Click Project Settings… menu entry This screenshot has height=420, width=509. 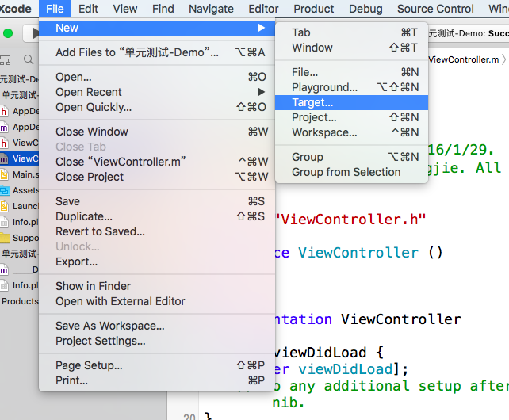(101, 341)
